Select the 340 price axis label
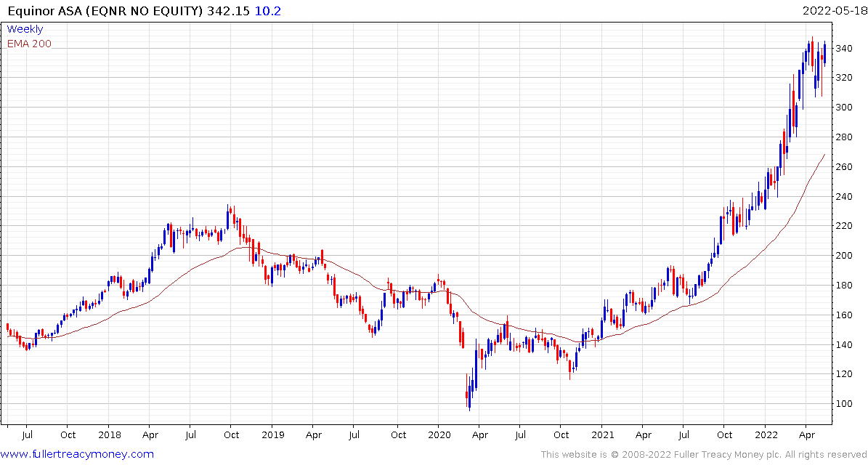Screen dimensions: 868x465 (x=844, y=48)
